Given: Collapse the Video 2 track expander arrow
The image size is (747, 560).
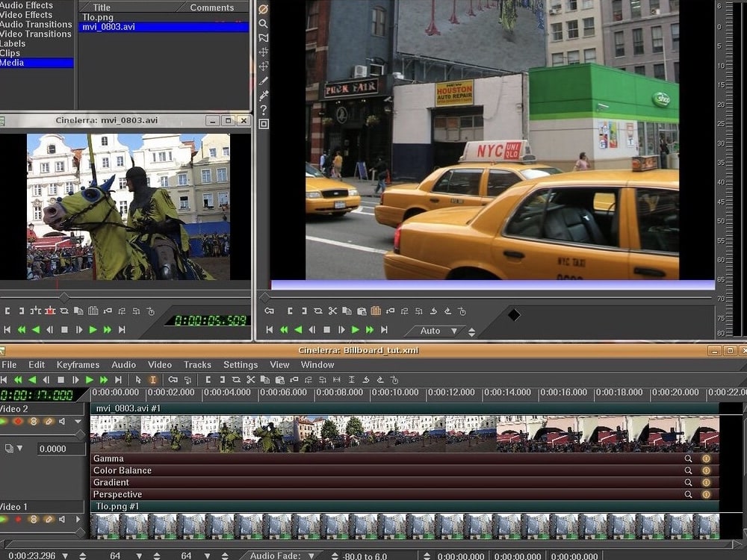Looking at the screenshot, I should [x=78, y=421].
